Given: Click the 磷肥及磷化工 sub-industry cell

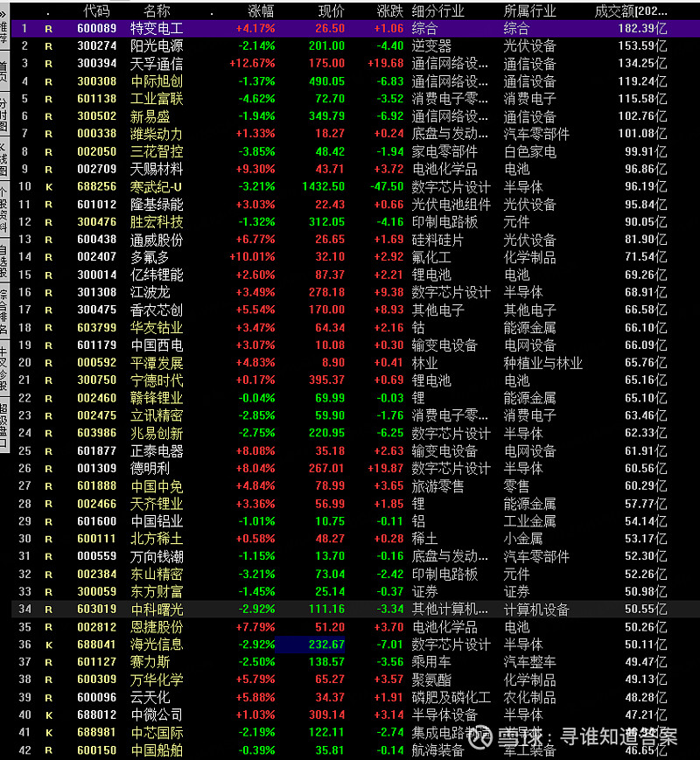Looking at the screenshot, I should (x=451, y=698).
